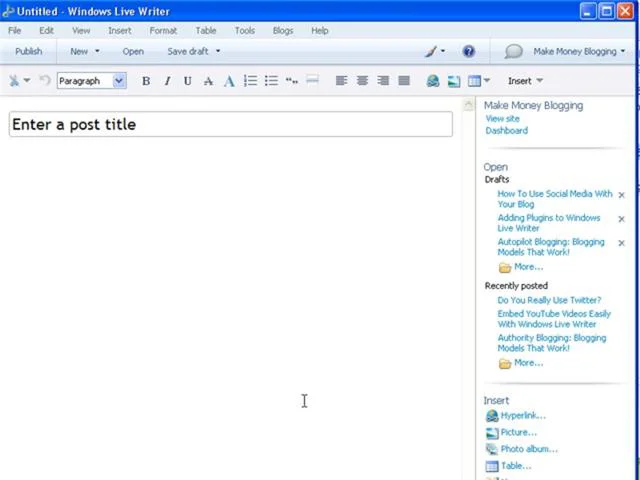Open the Table menu
This screenshot has width=640, height=480.
pyautogui.click(x=206, y=31)
